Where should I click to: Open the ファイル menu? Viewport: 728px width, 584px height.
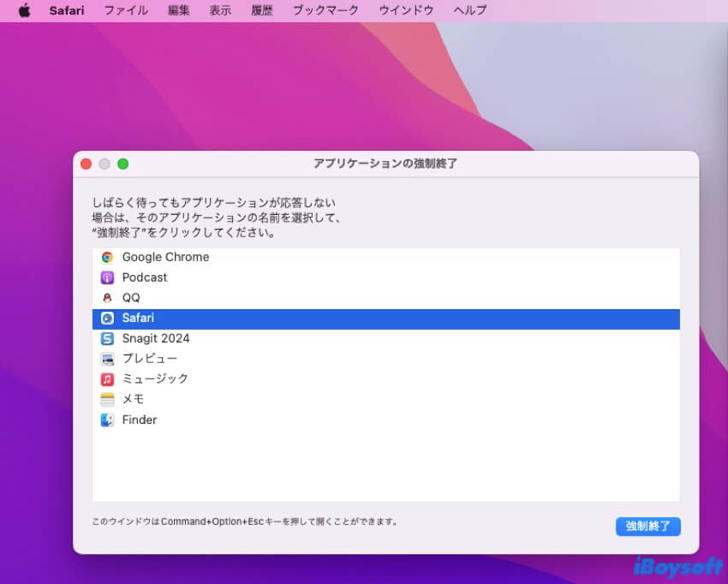(125, 10)
